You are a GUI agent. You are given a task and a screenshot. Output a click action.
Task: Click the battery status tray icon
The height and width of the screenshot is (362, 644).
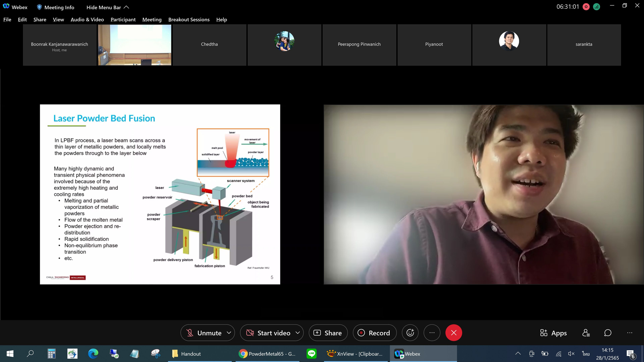point(545,353)
